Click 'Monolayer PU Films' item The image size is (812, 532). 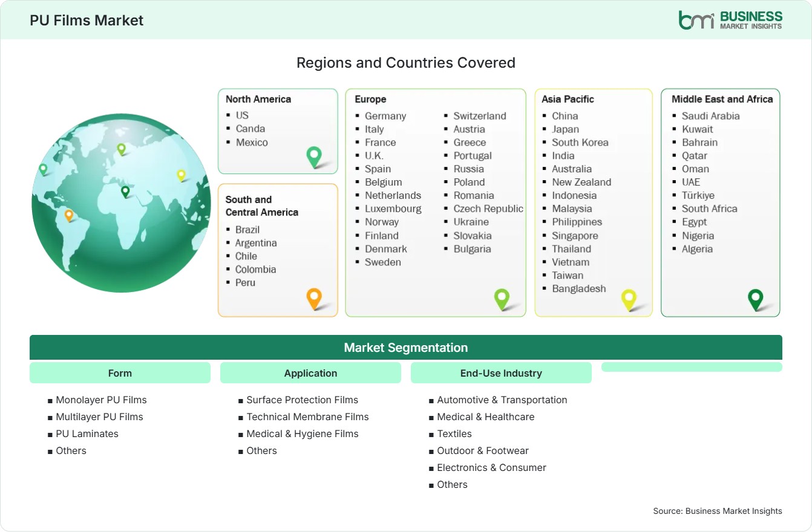point(101,400)
